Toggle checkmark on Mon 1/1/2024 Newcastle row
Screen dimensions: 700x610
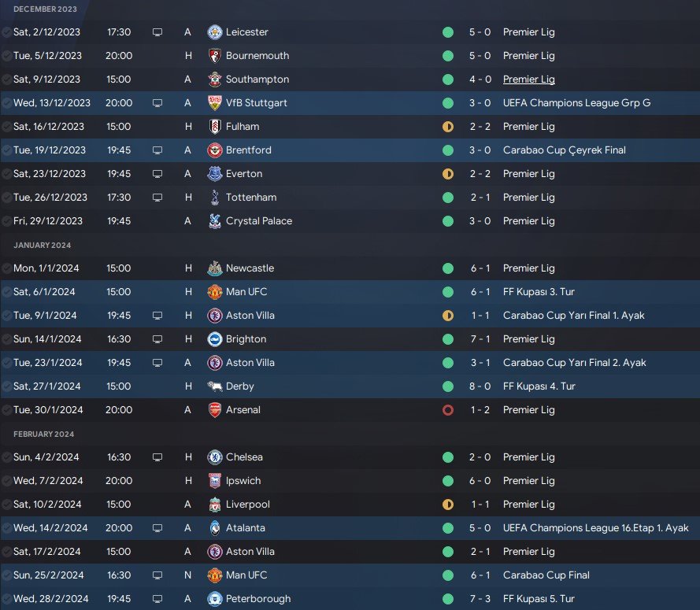[x=6, y=268]
